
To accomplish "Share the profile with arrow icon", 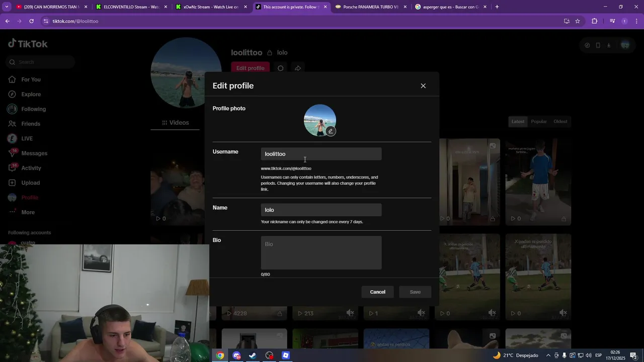I will click(298, 68).
